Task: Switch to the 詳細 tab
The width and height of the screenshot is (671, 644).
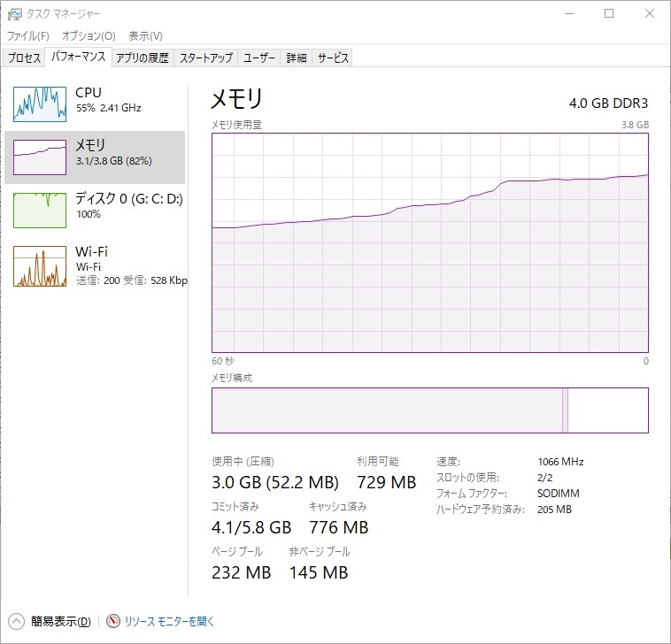Action: point(297,57)
